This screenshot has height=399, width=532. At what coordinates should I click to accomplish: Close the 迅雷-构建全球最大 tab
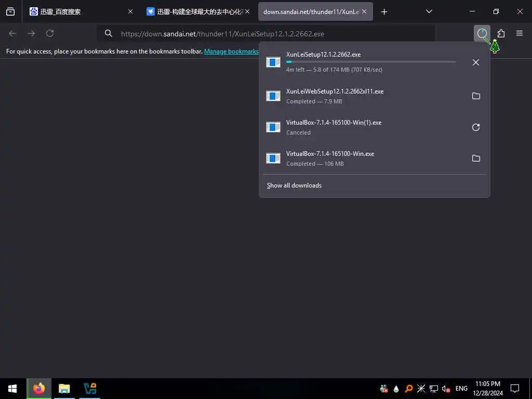click(x=247, y=11)
